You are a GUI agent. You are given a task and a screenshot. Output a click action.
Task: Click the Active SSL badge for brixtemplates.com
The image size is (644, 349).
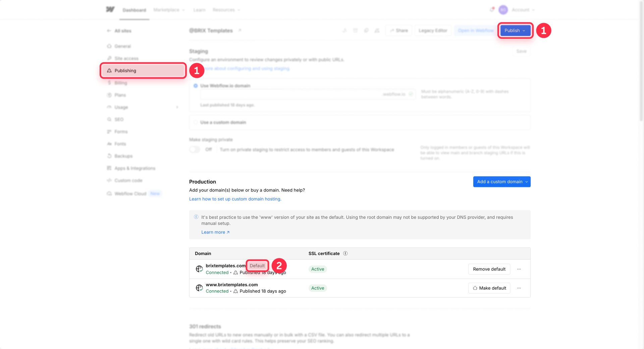click(x=318, y=269)
